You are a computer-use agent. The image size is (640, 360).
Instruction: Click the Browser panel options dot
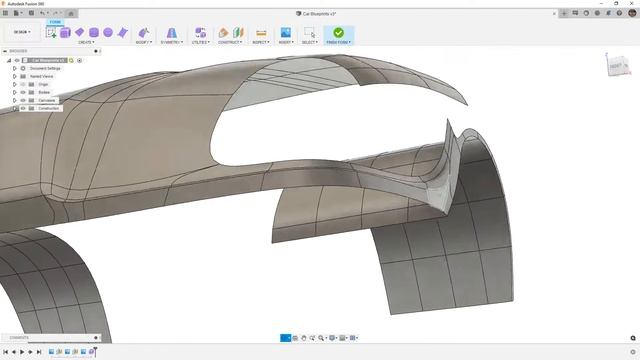click(x=96, y=51)
